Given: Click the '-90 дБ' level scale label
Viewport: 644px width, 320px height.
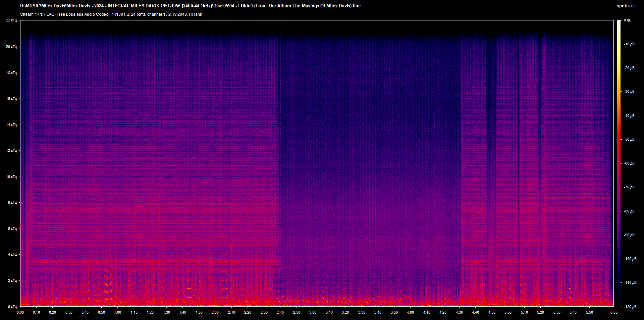Looking at the screenshot, I should [629, 235].
